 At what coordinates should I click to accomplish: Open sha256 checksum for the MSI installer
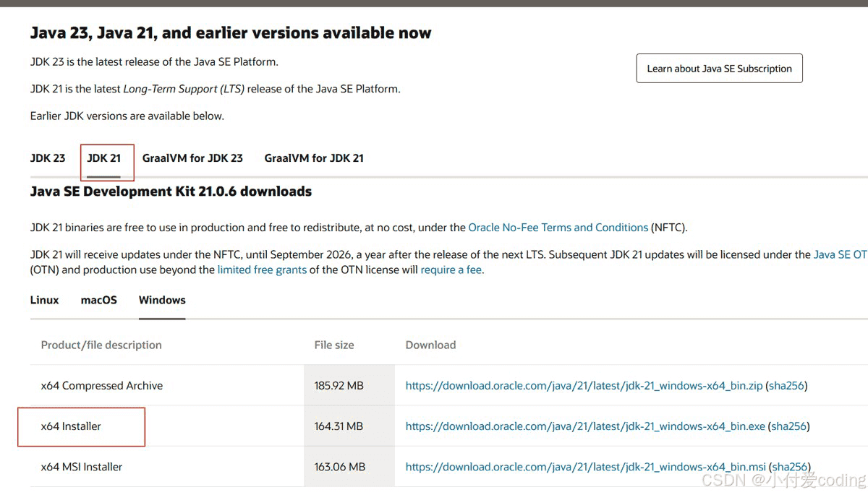coord(789,468)
